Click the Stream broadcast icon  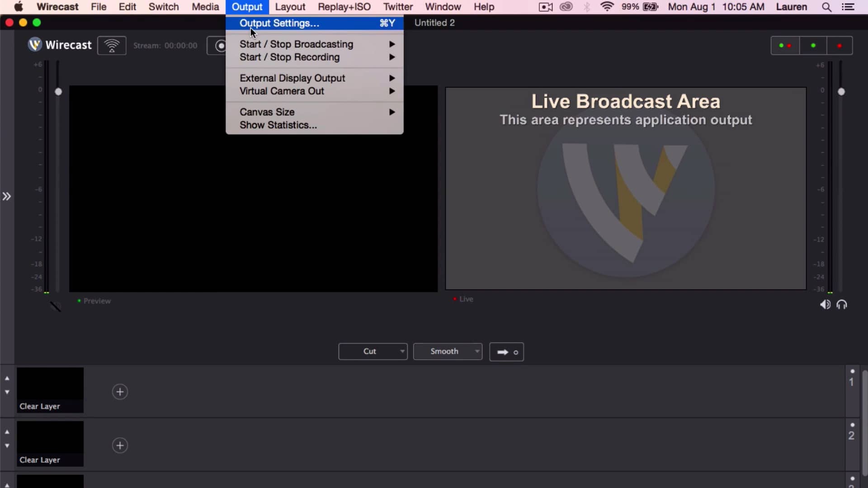pos(112,45)
